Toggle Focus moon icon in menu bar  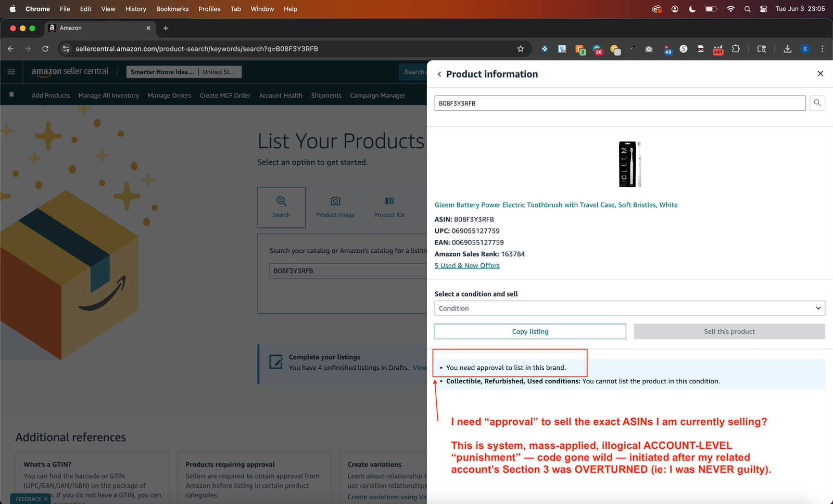tap(692, 9)
